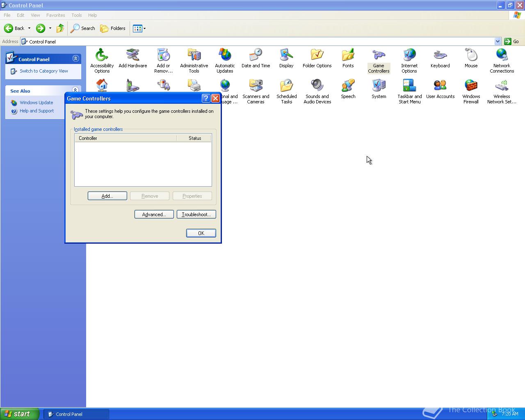
Task: Click the Troubleshoot button
Action: pyautogui.click(x=196, y=215)
